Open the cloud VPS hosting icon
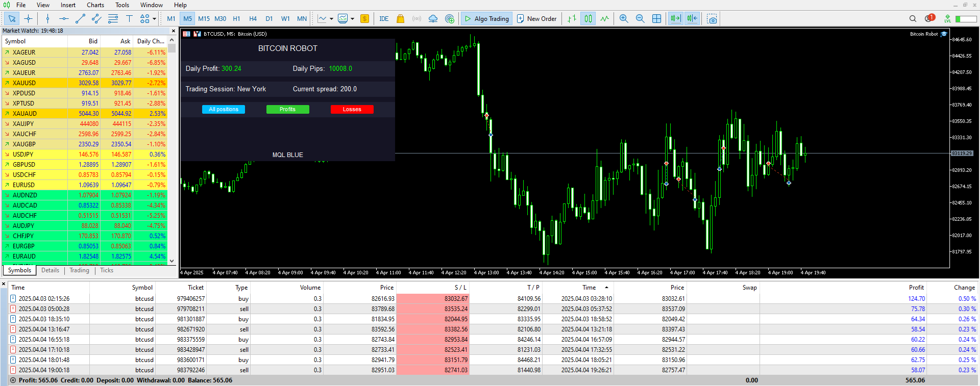This screenshot has width=980, height=386. [433, 19]
